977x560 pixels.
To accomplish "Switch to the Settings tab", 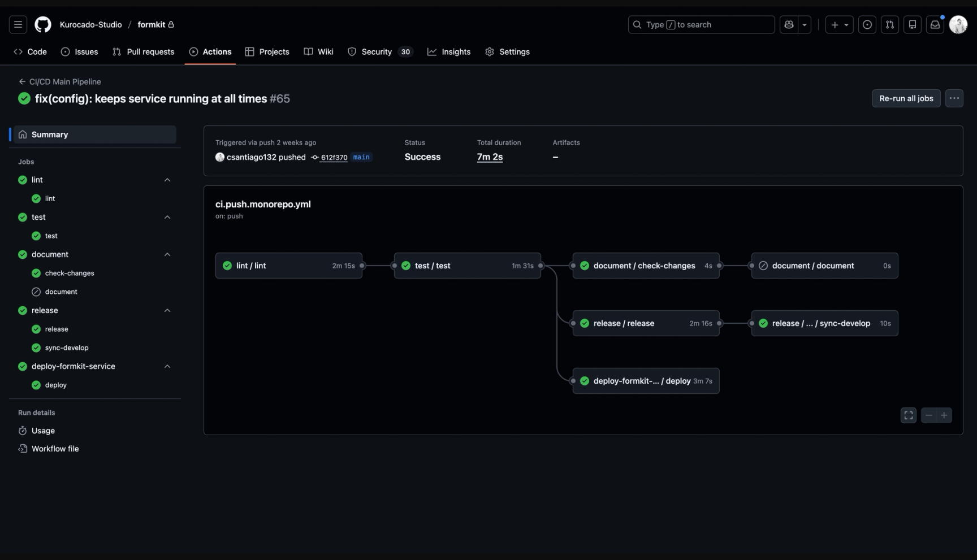I will pyautogui.click(x=507, y=52).
